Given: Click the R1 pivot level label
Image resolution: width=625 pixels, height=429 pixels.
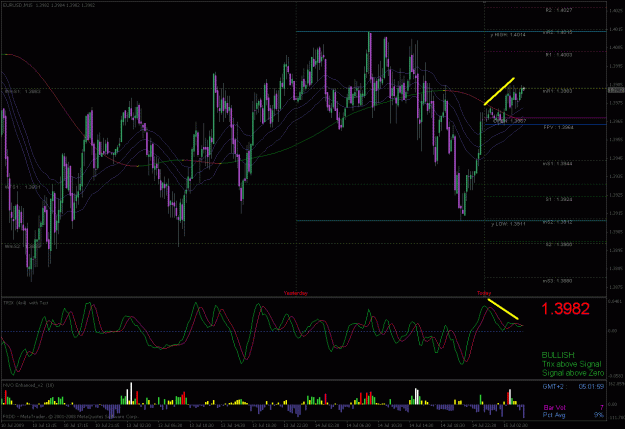Looking at the screenshot, I should coord(559,55).
